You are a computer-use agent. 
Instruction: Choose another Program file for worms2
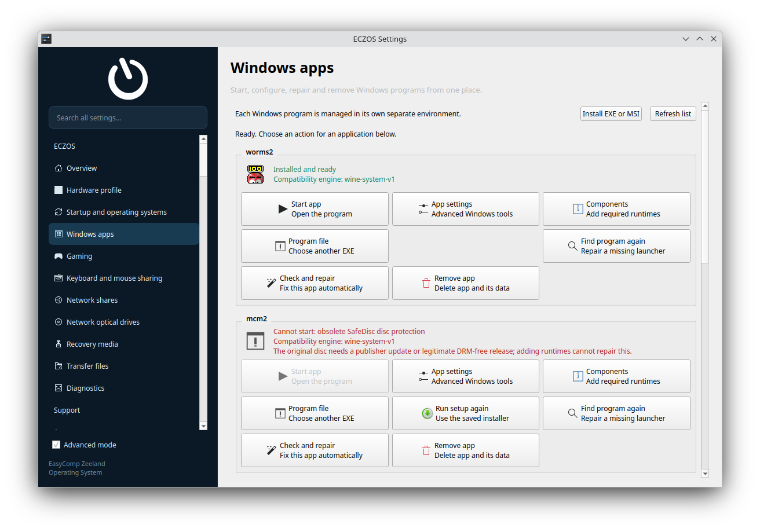tap(315, 246)
